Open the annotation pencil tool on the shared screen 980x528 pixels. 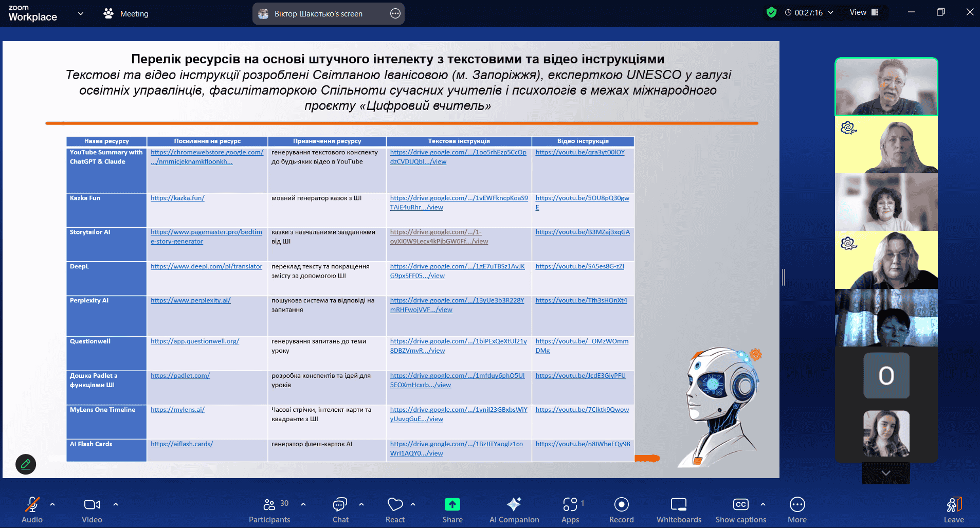pos(26,464)
